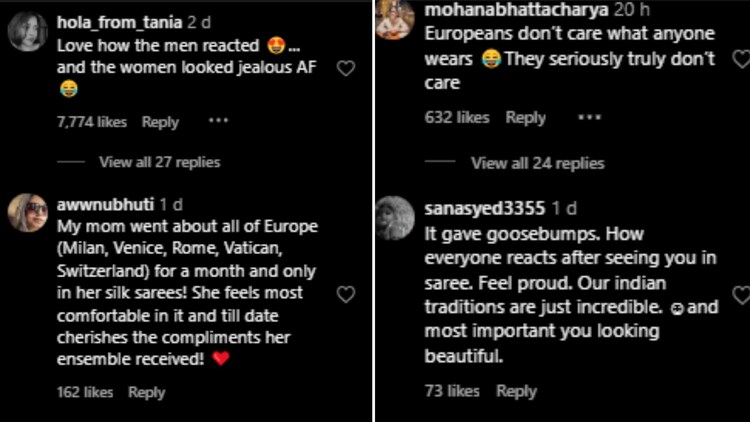View the 632 likes list

pos(457,118)
